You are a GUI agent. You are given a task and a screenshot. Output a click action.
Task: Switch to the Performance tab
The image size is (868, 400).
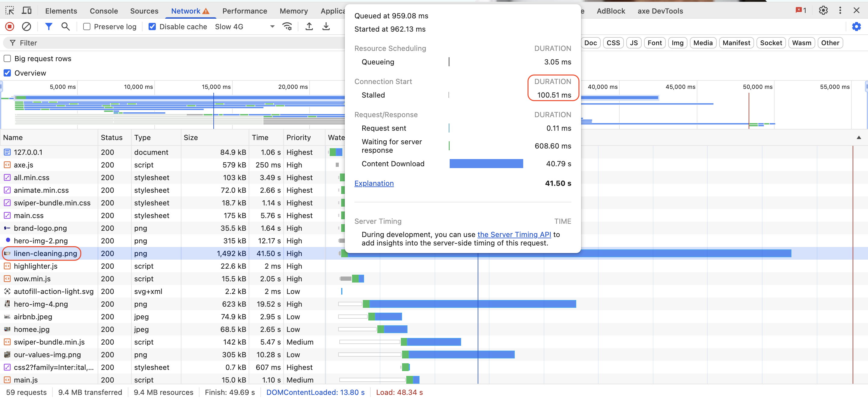[245, 11]
